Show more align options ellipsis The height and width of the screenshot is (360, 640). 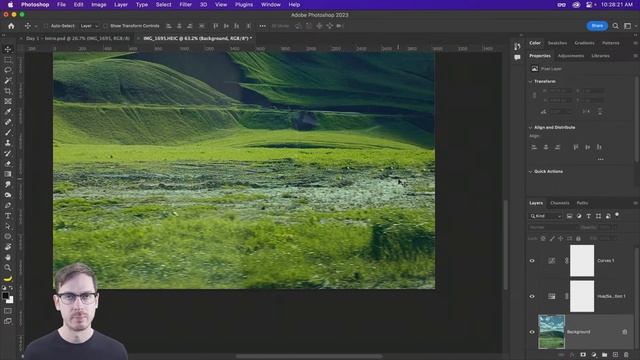(x=600, y=159)
